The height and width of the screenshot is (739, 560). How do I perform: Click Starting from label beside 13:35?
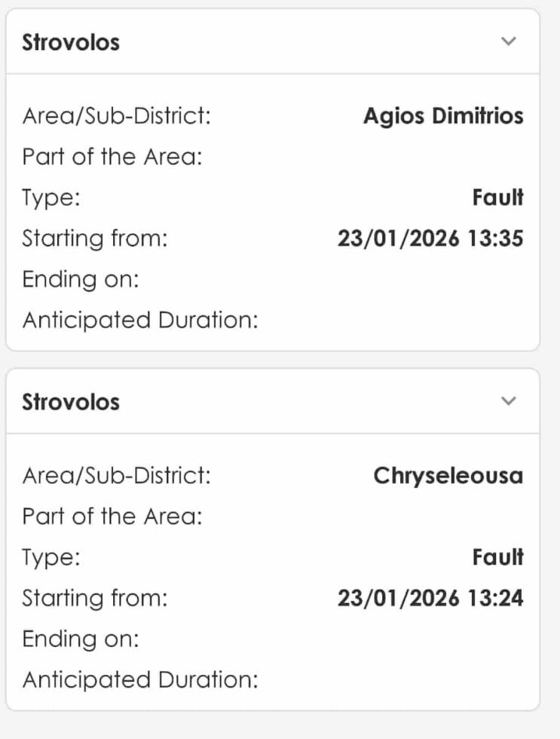(94, 239)
